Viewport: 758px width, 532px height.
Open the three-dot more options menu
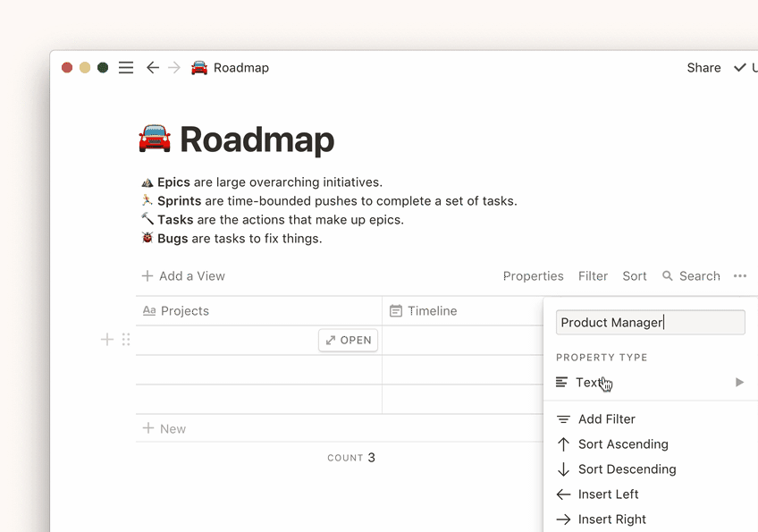(740, 276)
